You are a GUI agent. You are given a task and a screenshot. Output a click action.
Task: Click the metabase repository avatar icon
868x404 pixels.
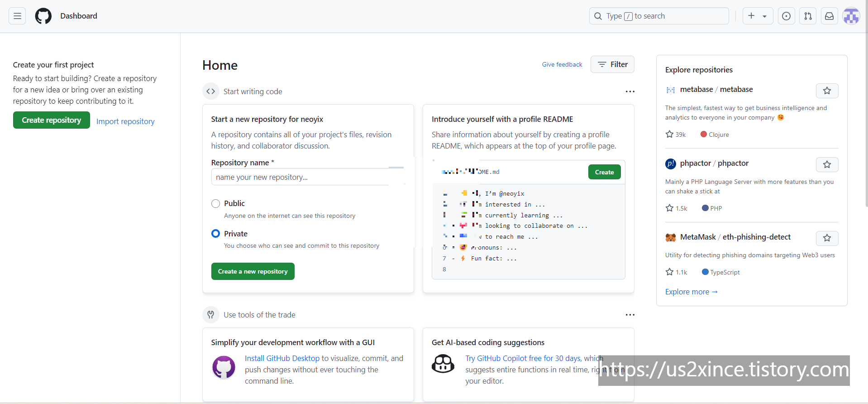coord(671,90)
